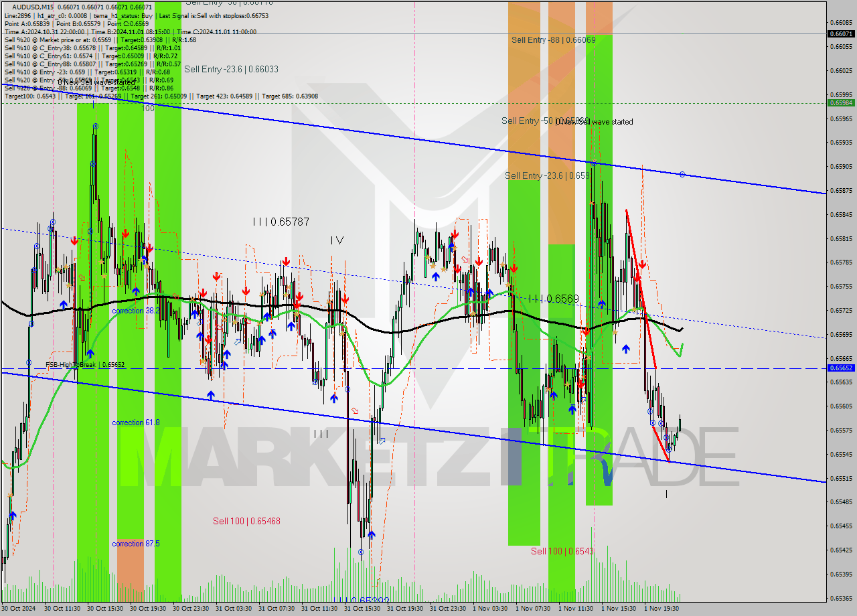
Task: Click the '1 Nov 03:30' time label
Action: pos(490,609)
